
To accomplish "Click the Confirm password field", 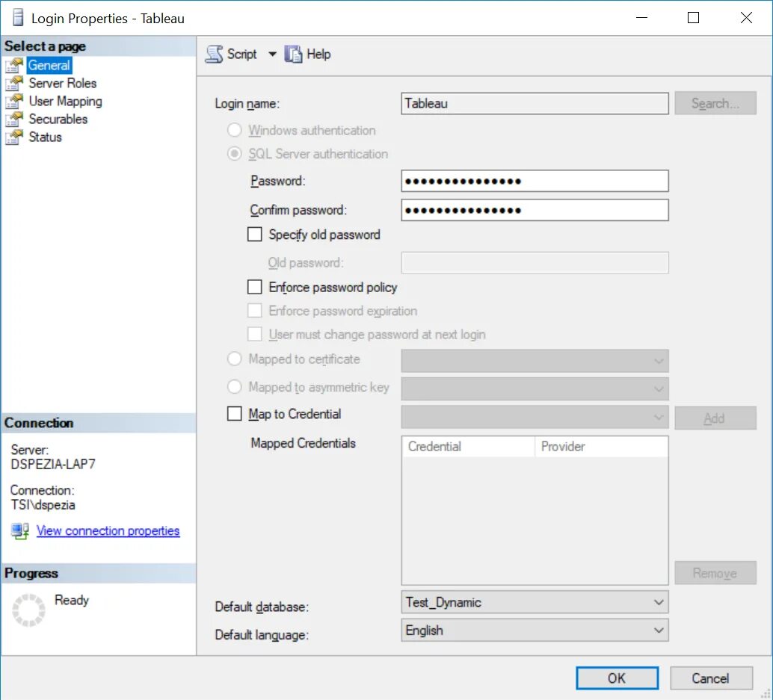I will coord(535,211).
